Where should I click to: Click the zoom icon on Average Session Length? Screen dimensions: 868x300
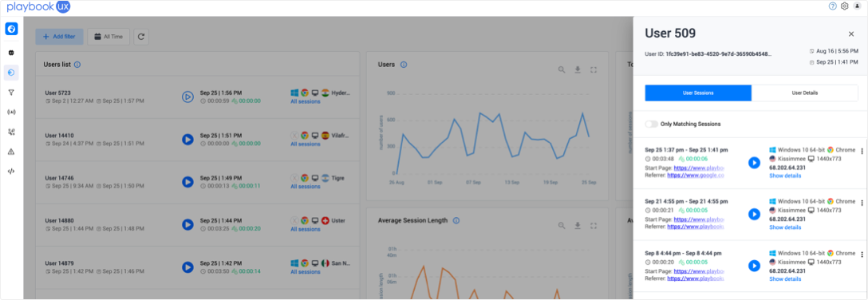[562, 225]
